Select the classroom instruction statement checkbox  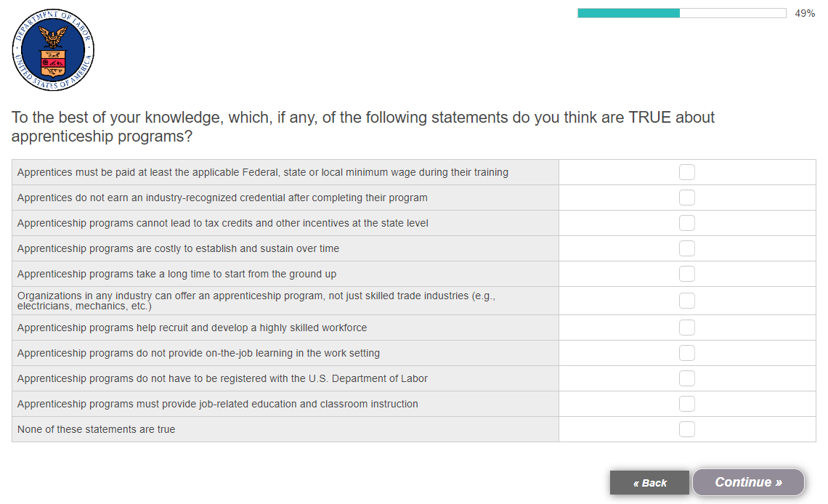pos(686,404)
